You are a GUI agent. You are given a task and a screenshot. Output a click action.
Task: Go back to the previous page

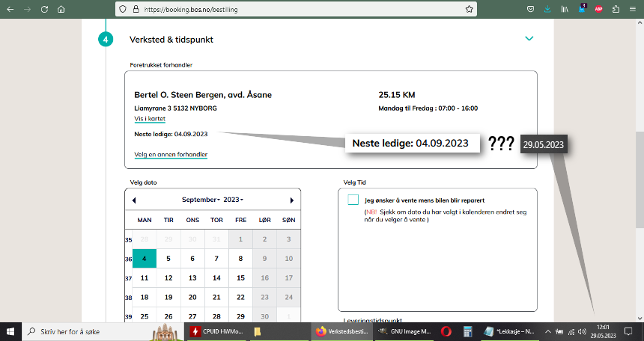(10, 9)
